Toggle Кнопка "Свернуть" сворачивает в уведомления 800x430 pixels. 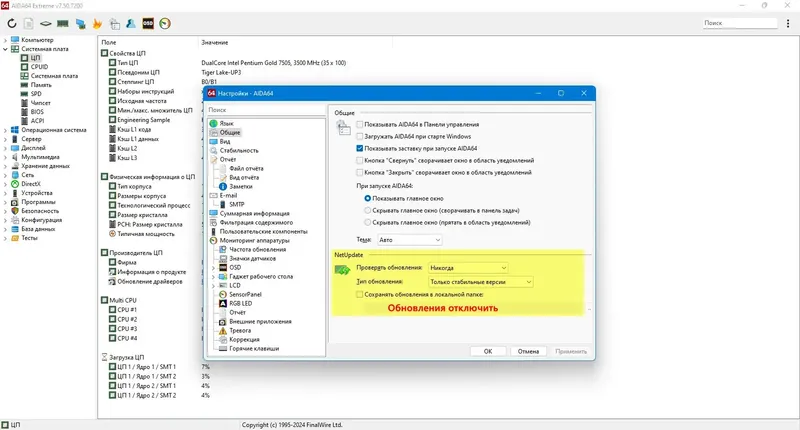[x=360, y=160]
